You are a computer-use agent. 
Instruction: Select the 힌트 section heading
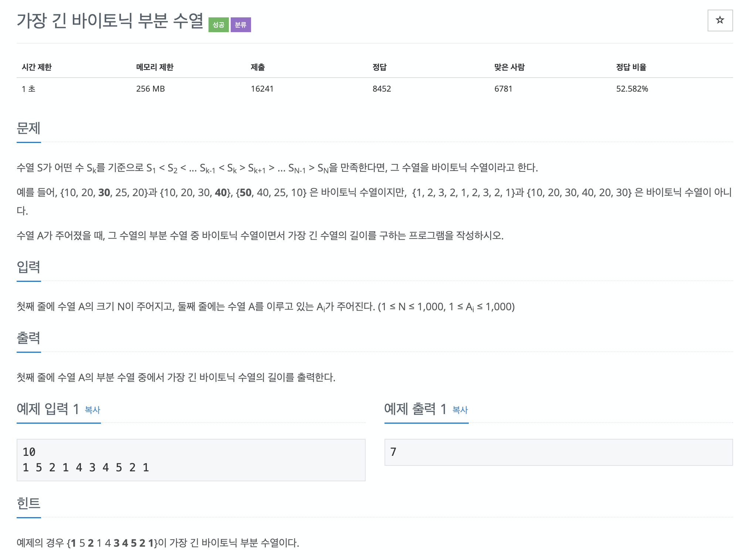(28, 503)
